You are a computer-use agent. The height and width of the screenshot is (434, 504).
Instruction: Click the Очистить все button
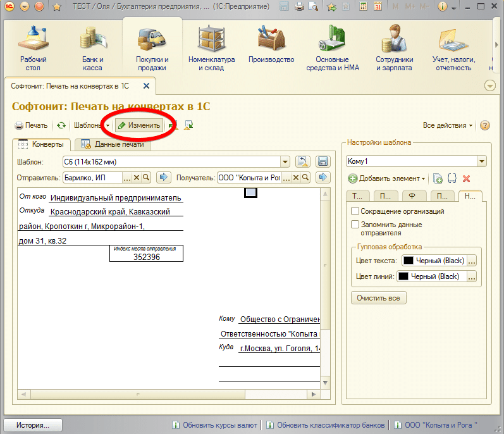(379, 298)
